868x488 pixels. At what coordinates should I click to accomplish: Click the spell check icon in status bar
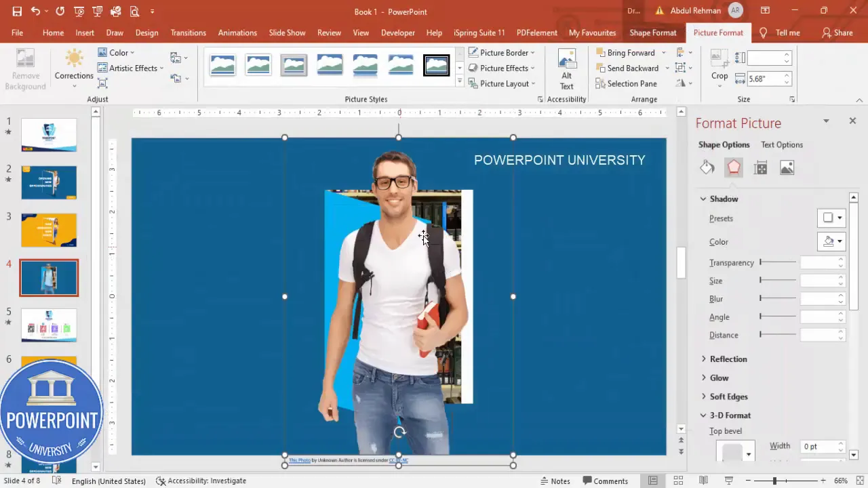point(57,481)
